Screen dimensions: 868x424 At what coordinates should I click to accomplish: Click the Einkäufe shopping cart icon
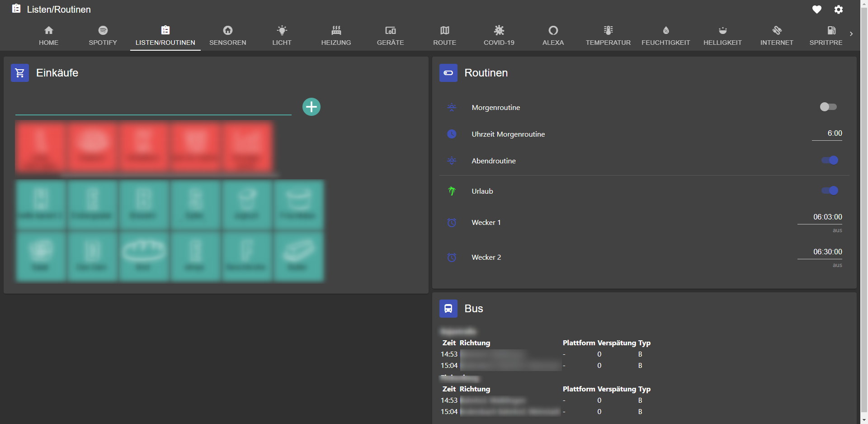20,73
